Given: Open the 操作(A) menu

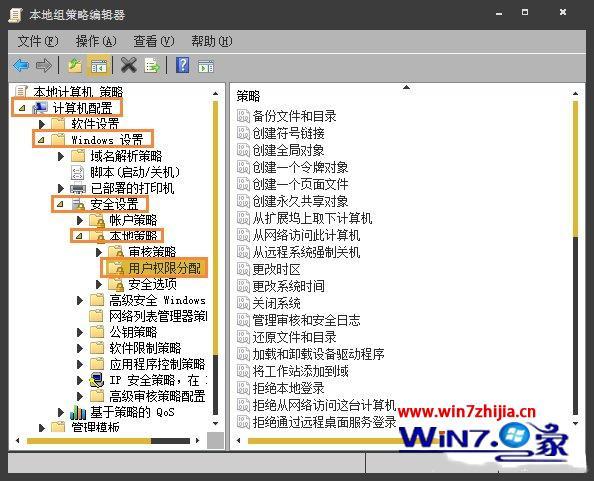Looking at the screenshot, I should coord(96,41).
